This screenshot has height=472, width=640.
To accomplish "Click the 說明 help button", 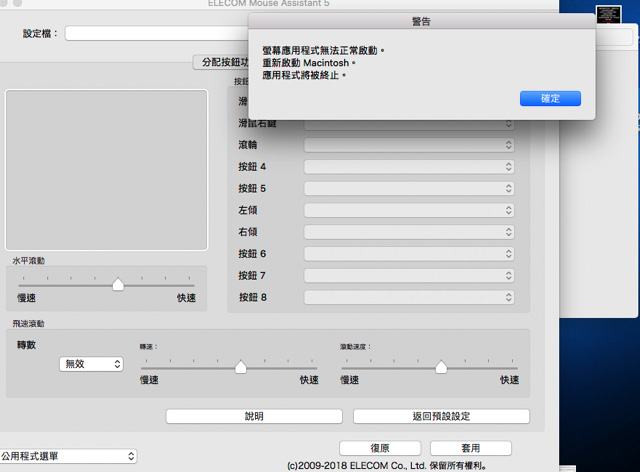I will pyautogui.click(x=254, y=416).
